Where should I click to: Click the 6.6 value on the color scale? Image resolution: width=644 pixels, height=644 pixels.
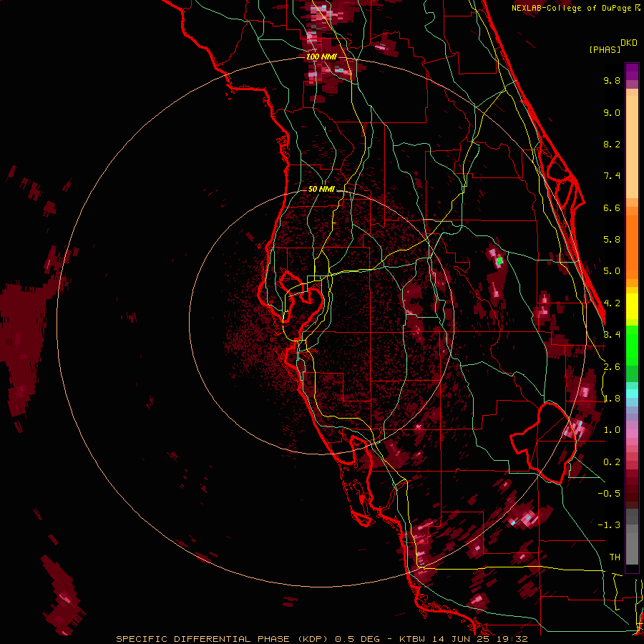click(612, 208)
